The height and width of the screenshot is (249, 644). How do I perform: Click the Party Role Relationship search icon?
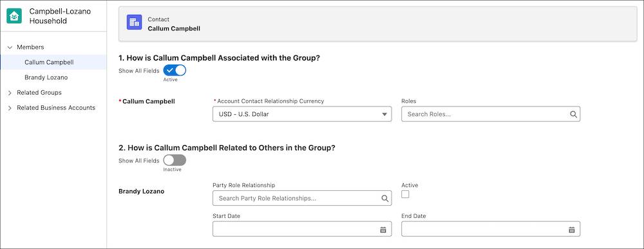[x=385, y=199]
